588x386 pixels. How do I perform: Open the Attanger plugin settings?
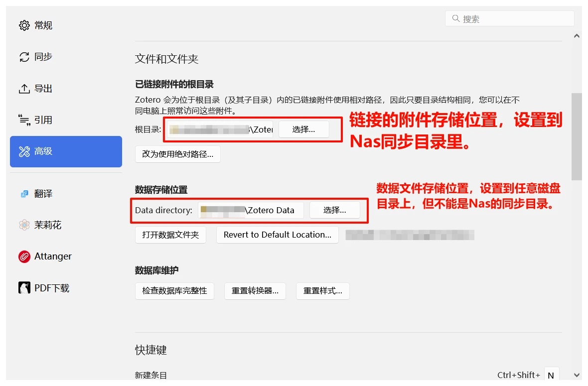[66, 257]
